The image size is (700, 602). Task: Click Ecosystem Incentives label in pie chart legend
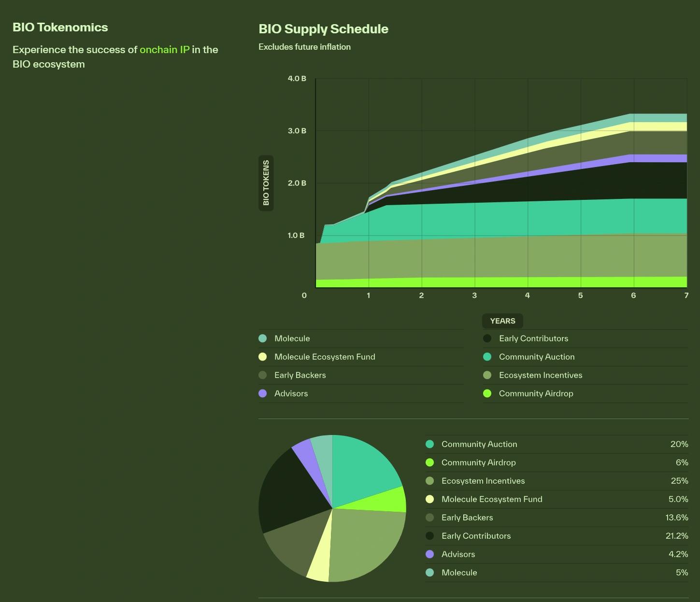point(483,481)
